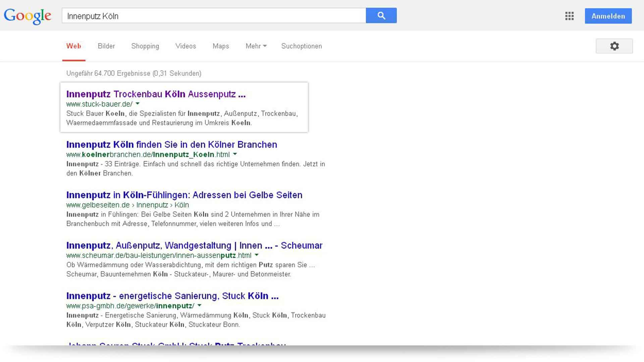Screen dimensions: 644x362
Task: Switch to the Bilder tab
Action: pos(106,46)
